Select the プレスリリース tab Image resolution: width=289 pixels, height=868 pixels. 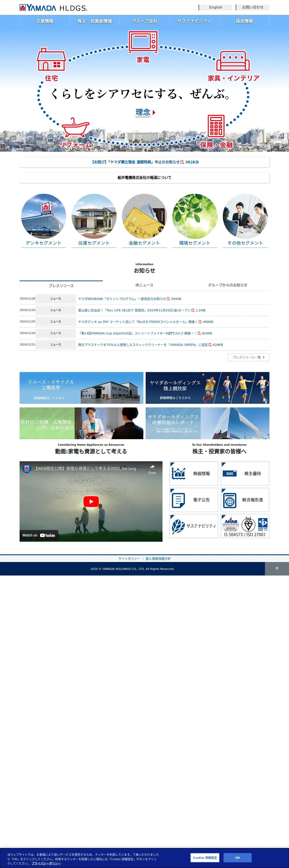tap(61, 286)
